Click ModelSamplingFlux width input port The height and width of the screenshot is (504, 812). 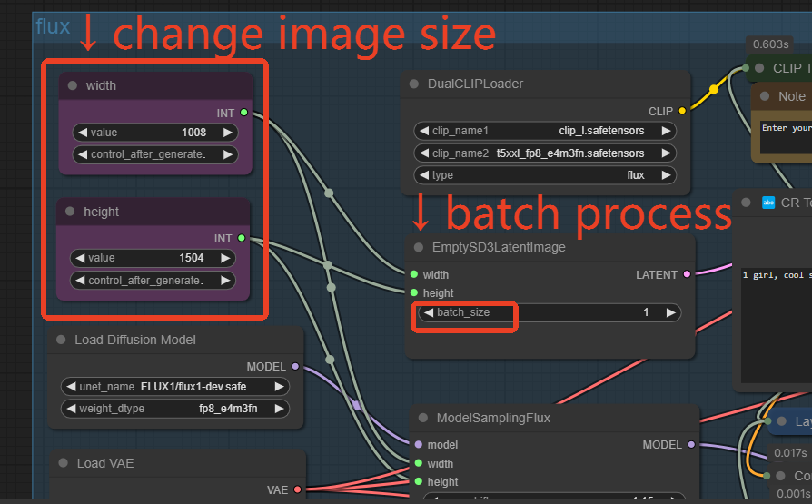click(419, 463)
